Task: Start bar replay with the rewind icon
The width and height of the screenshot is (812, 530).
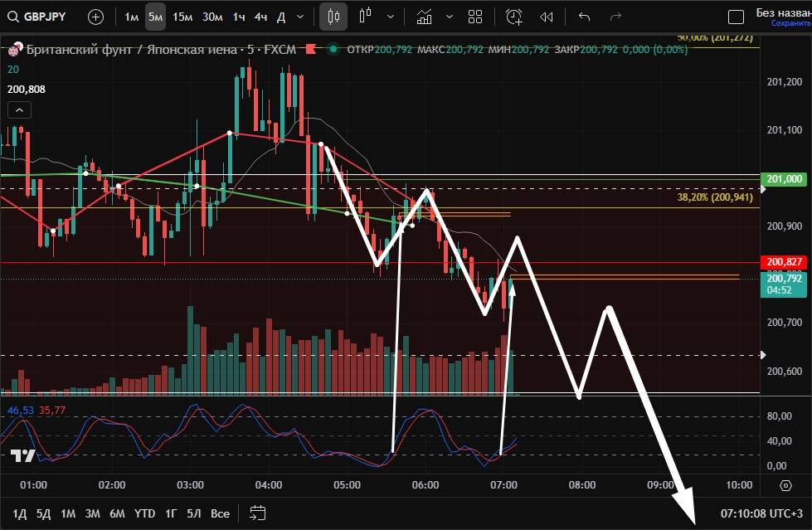Action: click(x=546, y=17)
